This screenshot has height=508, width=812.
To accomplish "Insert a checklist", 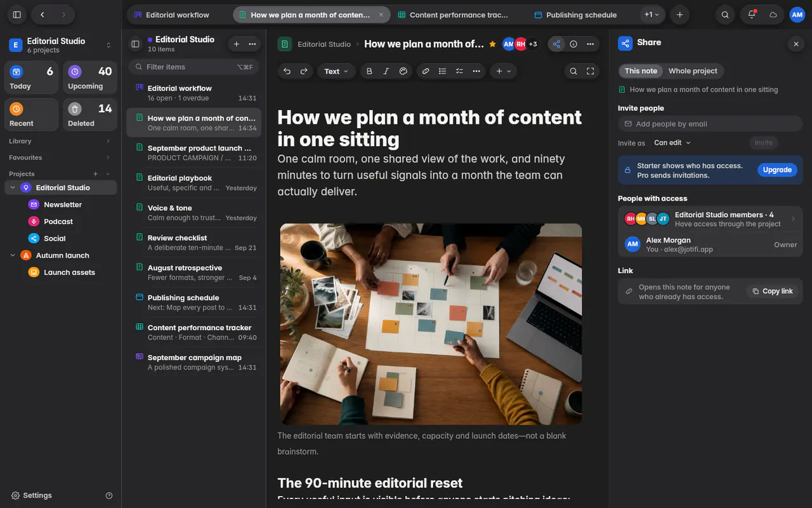I will 459,71.
